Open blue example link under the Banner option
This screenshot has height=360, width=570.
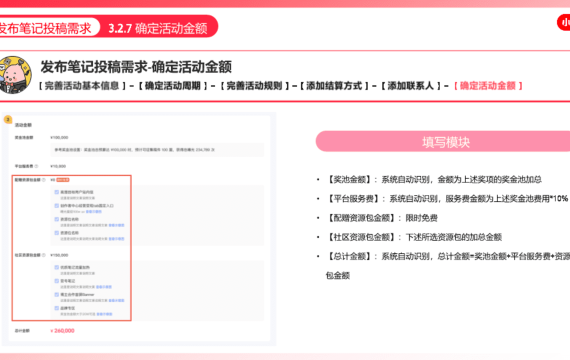(117, 300)
